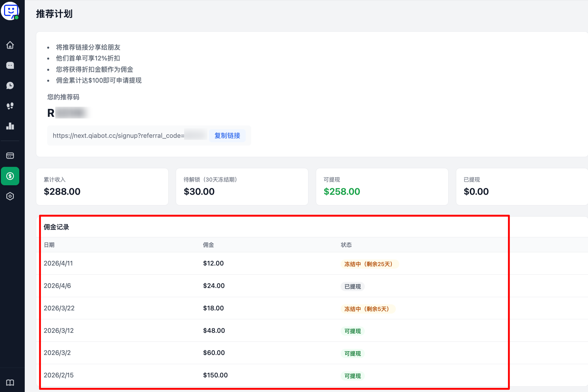Screen dimensions: 588x392
Task: Open the footprints visitors icon
Action: pyautogui.click(x=10, y=106)
